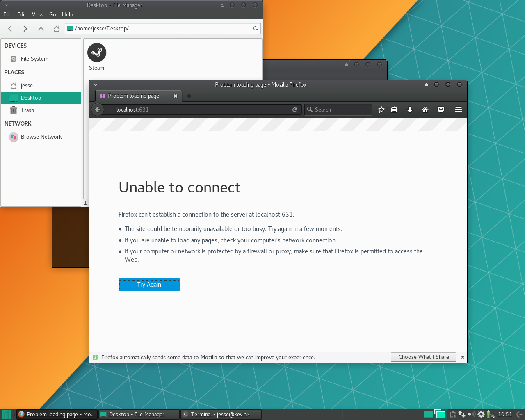Open jesse home in the sidebar
The height and width of the screenshot is (420, 525).
pyautogui.click(x=41, y=86)
